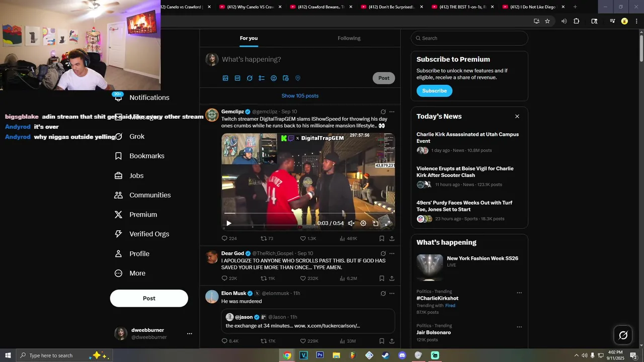The height and width of the screenshot is (362, 644).
Task: Repost the Dear God post
Action: click(x=268, y=278)
